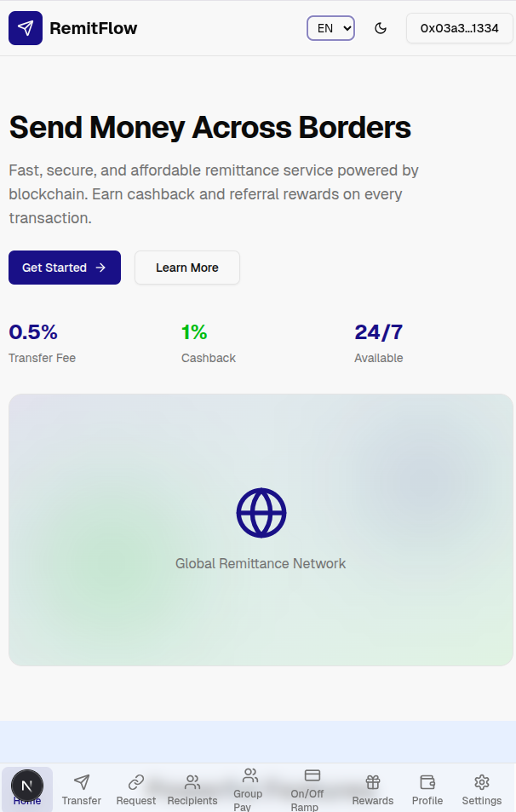The image size is (516, 812).
Task: Select the Transfer icon in bottom navigation
Action: [x=82, y=781]
